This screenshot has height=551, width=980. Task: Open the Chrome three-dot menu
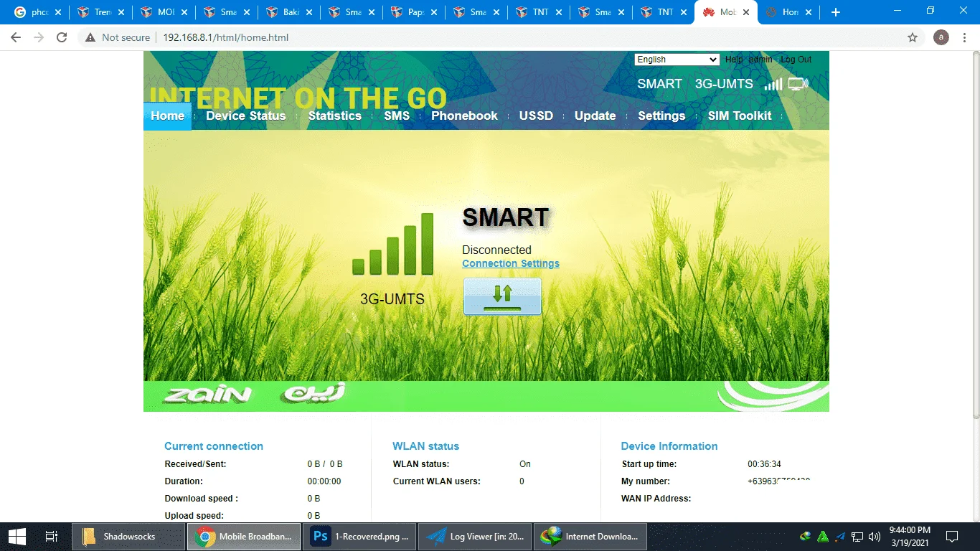pos(964,37)
